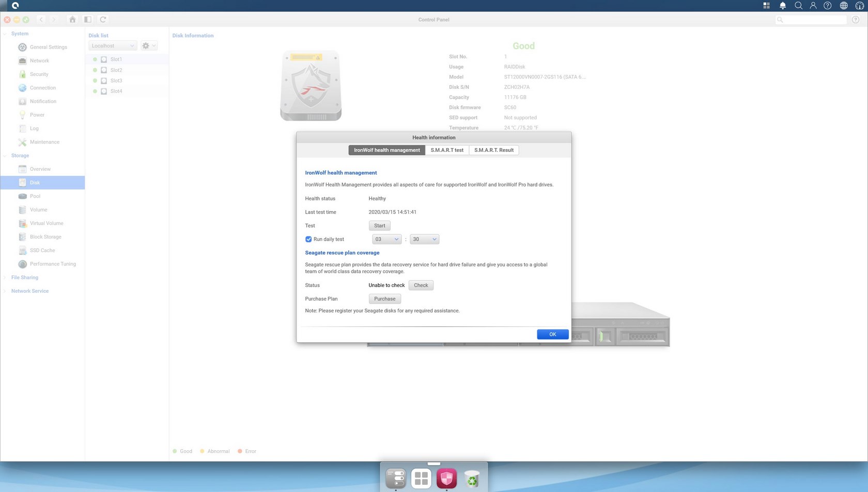Open language globe icon in top bar

tap(844, 6)
